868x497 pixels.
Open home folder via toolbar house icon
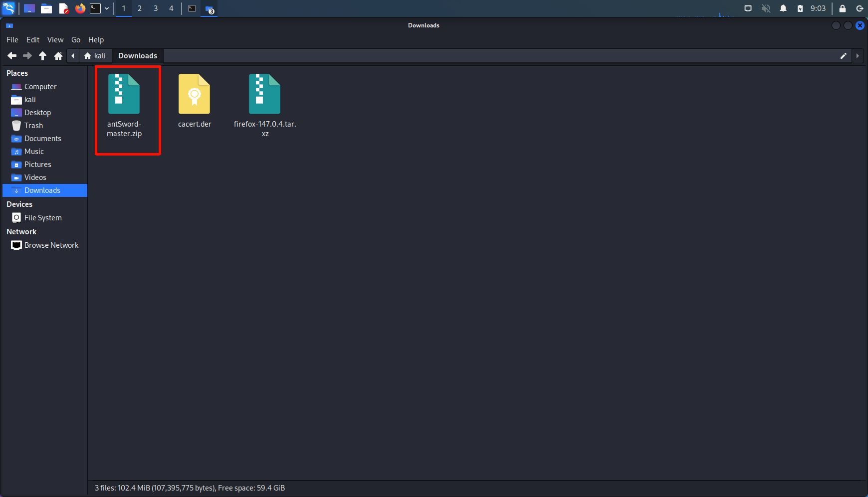58,56
